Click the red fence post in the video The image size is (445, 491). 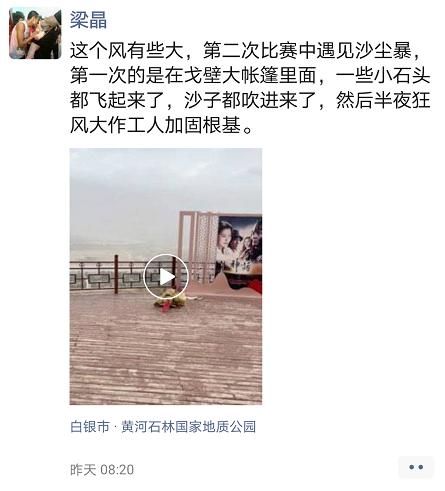click(116, 274)
